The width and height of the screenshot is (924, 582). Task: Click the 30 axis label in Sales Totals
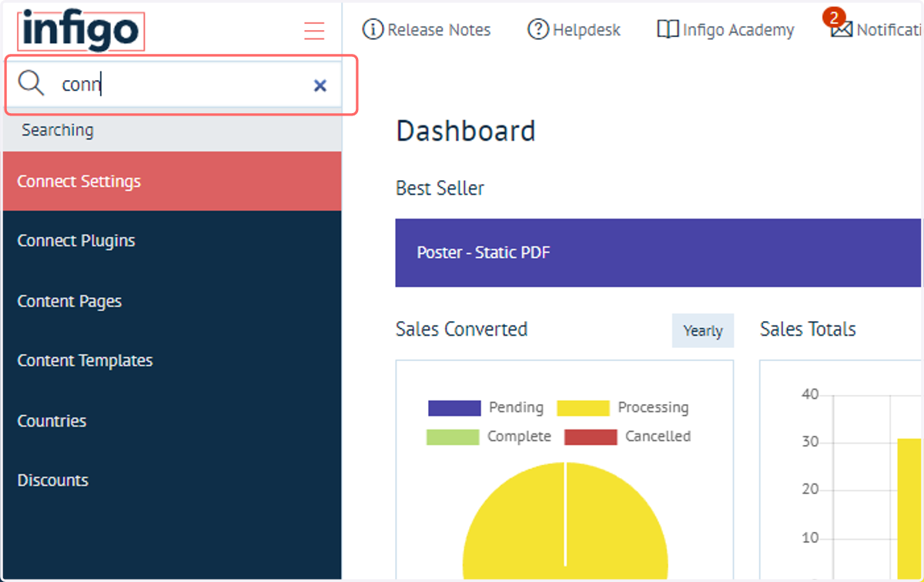(810, 443)
